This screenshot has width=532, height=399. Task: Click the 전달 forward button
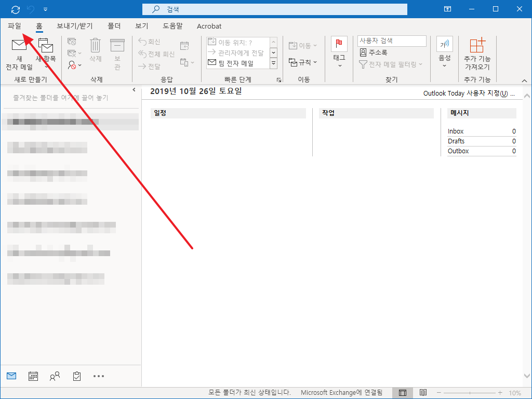pos(149,66)
